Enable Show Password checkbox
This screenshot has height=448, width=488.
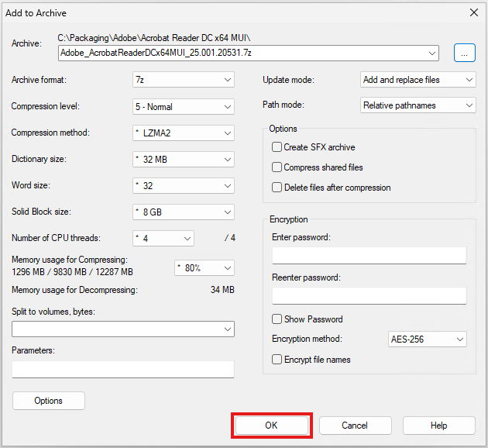point(277,319)
